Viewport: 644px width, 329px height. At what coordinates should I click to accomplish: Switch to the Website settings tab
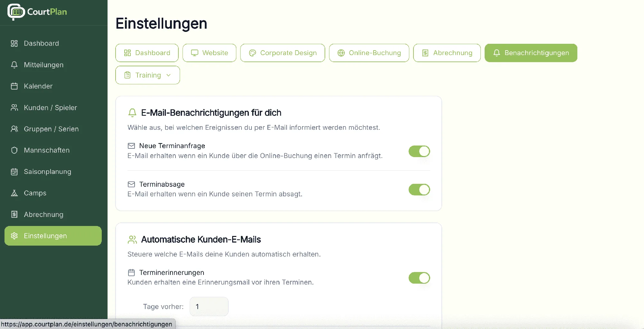209,53
